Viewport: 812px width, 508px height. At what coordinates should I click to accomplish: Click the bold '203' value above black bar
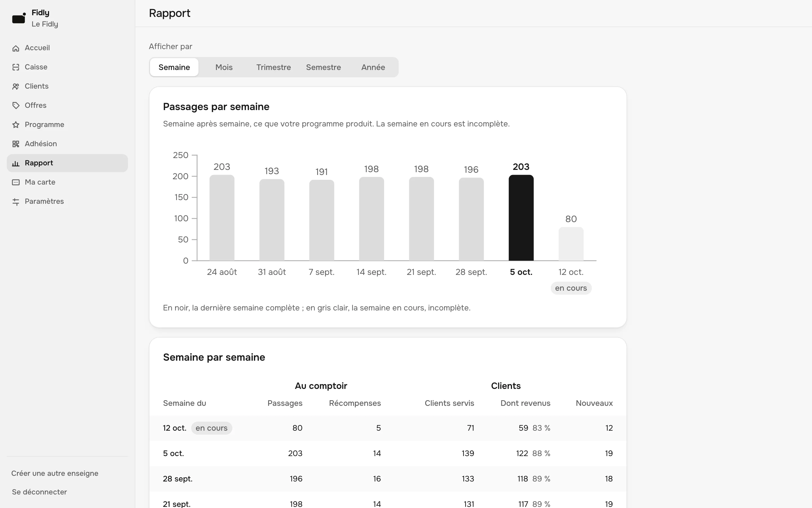coord(521,167)
